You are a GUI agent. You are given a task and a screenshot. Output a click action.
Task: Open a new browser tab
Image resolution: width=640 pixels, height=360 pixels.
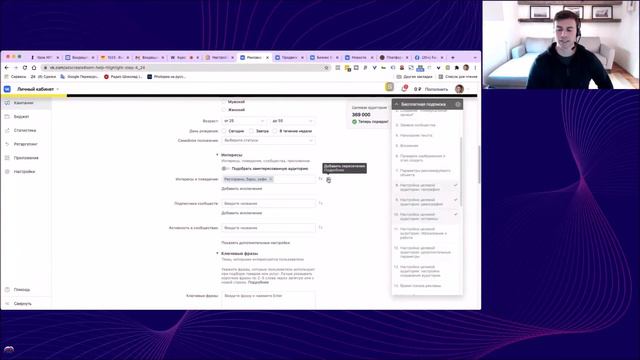[x=453, y=58]
